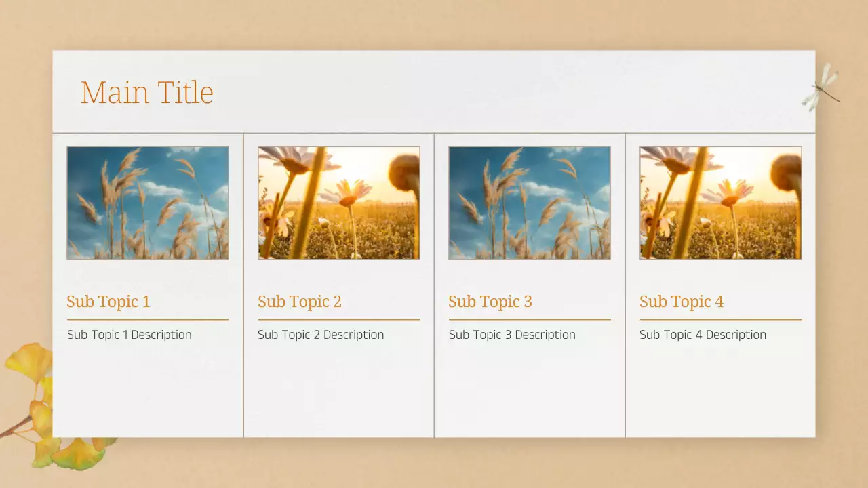Viewport: 868px width, 488px height.
Task: Click the 'Sub Topic 3 Description' text
Action: [x=512, y=334]
